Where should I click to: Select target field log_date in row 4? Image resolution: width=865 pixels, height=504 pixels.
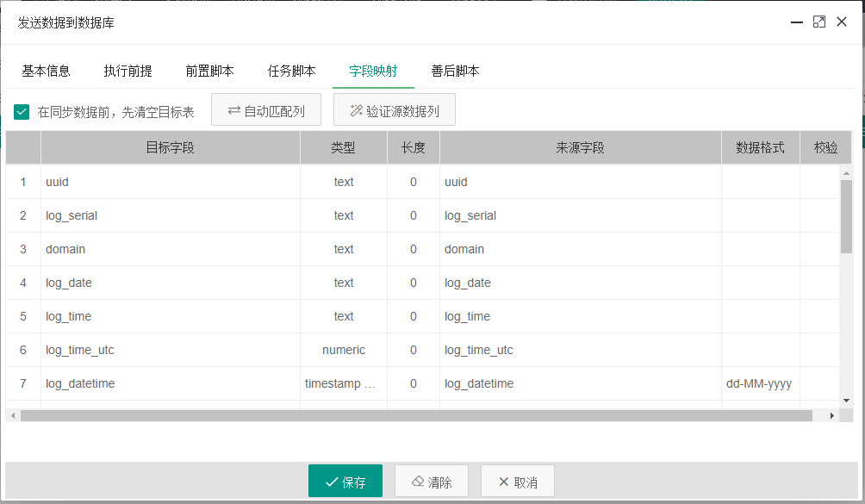click(171, 283)
